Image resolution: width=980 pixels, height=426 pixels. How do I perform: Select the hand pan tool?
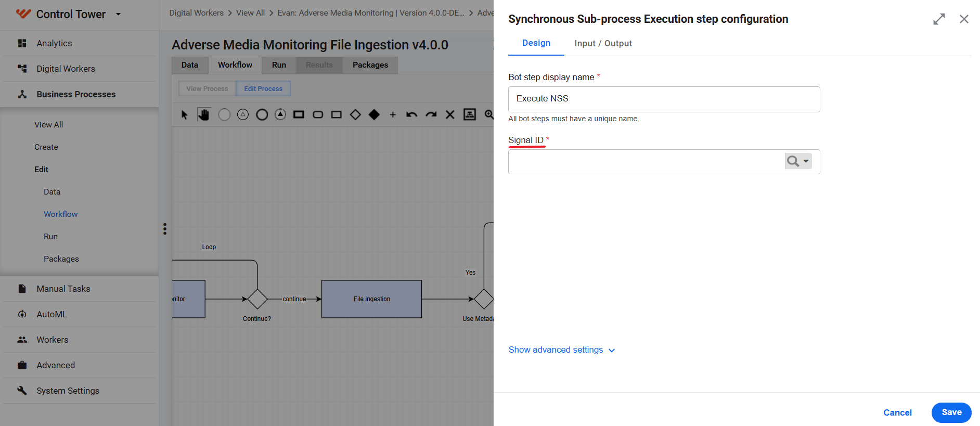tap(203, 114)
